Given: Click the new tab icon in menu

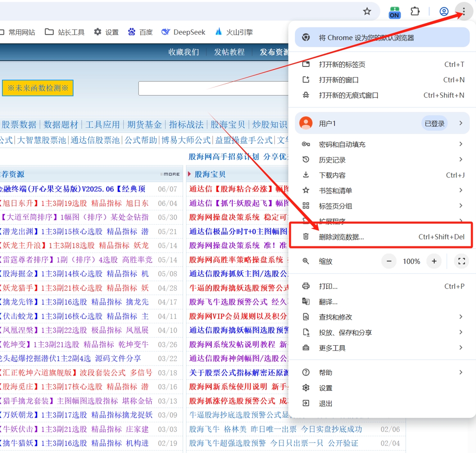Looking at the screenshot, I should 306,64.
